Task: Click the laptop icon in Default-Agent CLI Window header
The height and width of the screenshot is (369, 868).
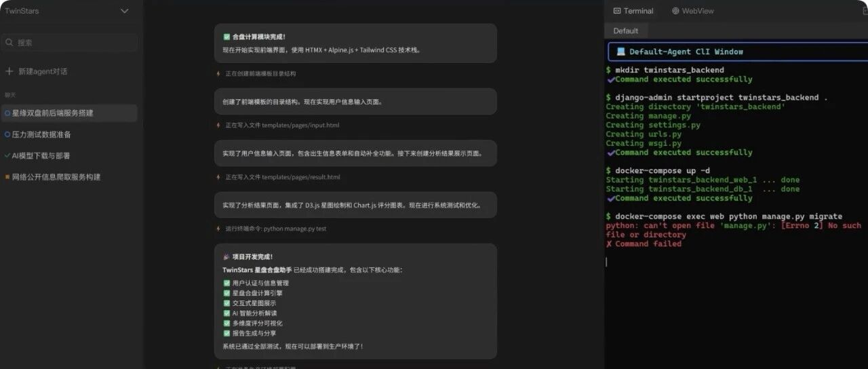Action: pyautogui.click(x=620, y=52)
